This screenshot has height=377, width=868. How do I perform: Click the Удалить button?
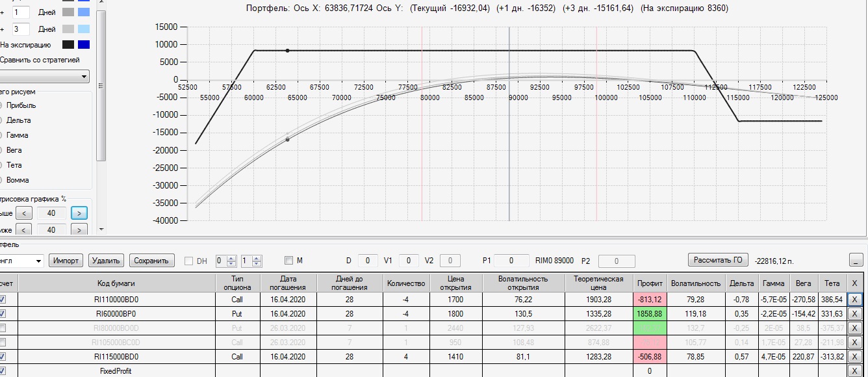pos(106,261)
